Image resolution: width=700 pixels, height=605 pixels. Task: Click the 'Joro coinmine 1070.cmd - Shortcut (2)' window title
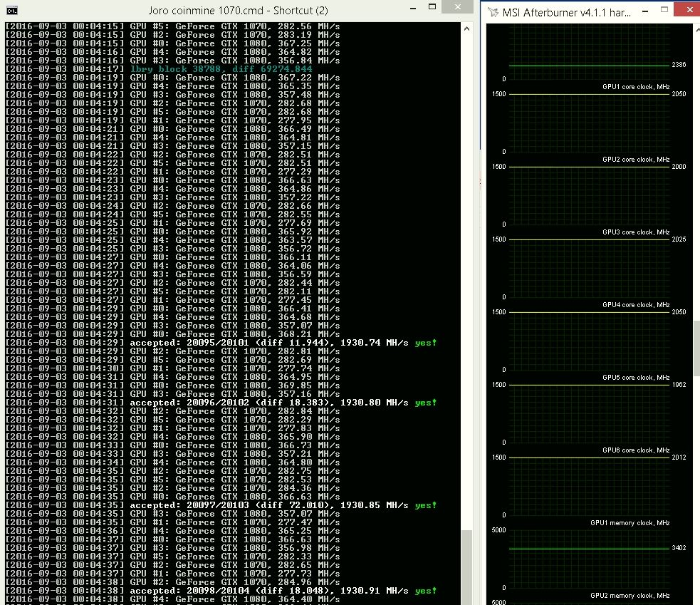[x=238, y=11]
